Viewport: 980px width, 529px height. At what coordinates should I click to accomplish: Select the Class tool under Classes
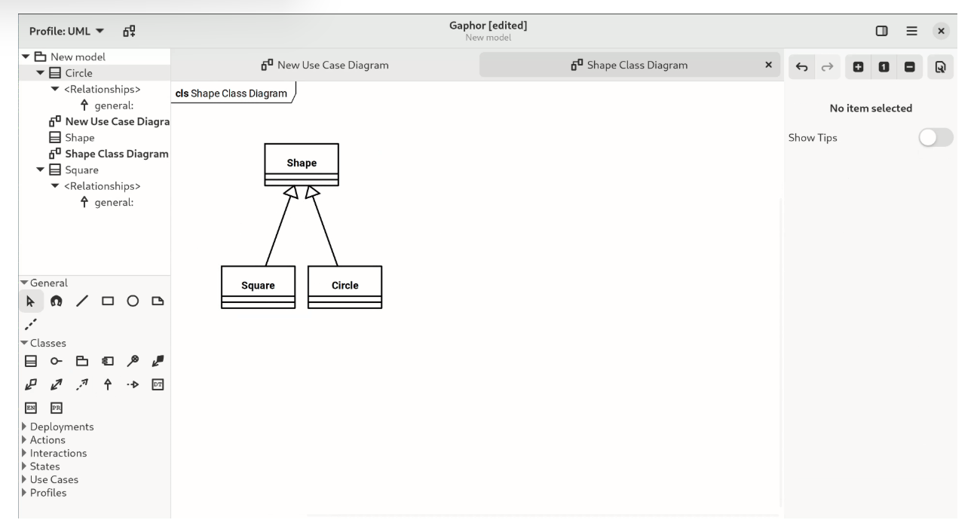30,360
